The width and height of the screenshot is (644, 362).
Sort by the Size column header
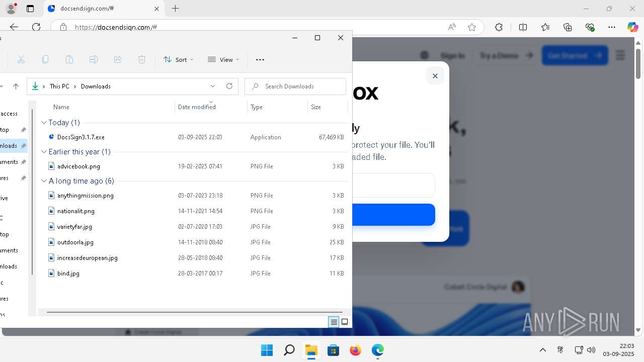pos(316,107)
